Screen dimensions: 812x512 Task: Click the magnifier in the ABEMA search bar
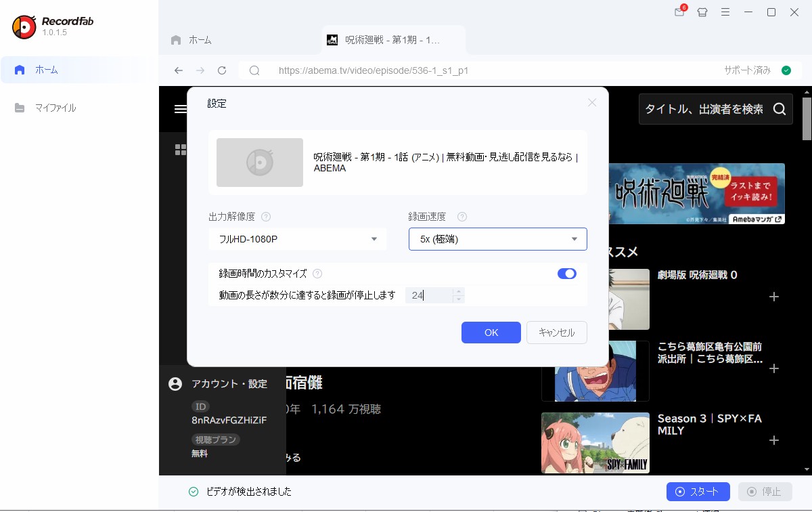pos(780,108)
